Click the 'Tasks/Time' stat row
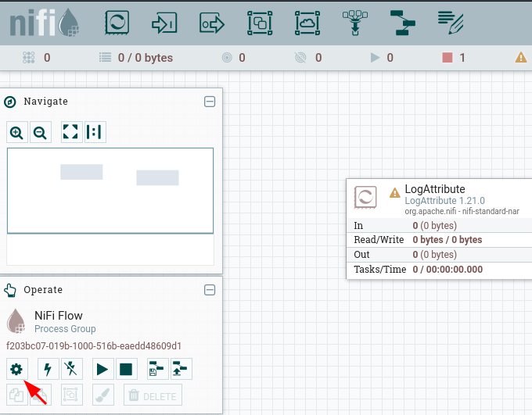The width and height of the screenshot is (532, 415). pyautogui.click(x=439, y=270)
